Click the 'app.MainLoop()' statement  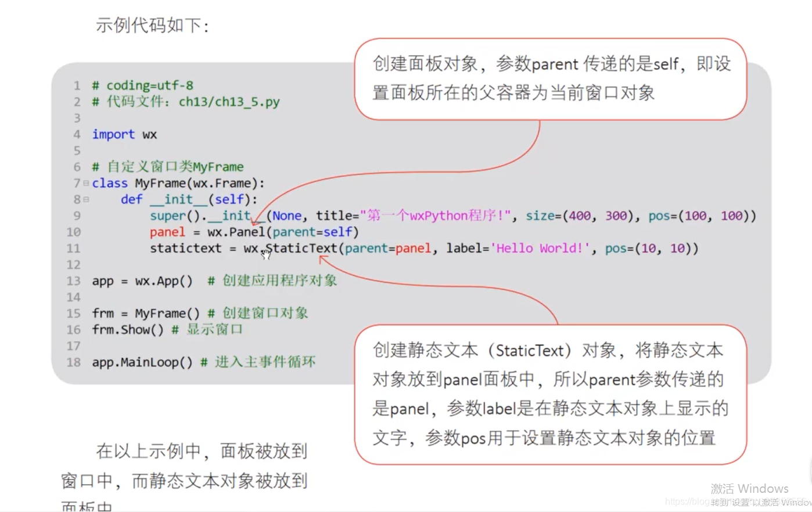point(142,362)
